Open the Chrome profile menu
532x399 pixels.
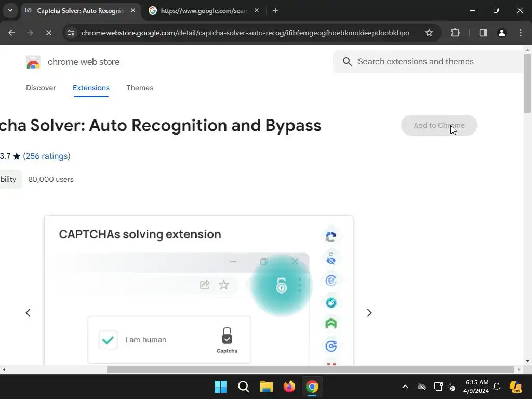(x=501, y=33)
